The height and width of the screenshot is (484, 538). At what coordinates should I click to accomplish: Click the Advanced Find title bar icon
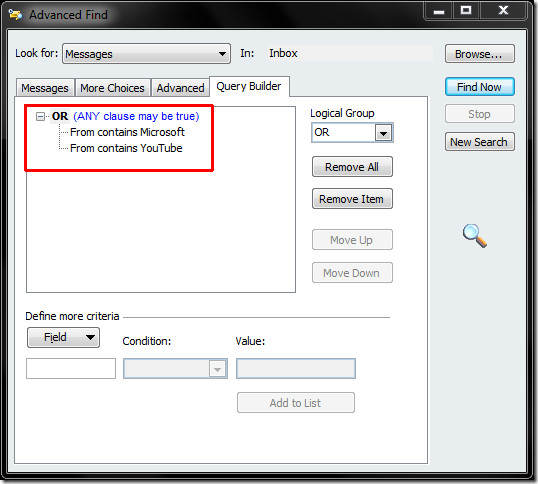(x=15, y=14)
